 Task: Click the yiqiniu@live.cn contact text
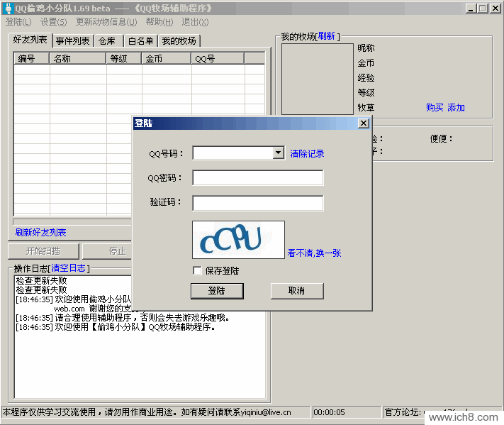(x=266, y=412)
